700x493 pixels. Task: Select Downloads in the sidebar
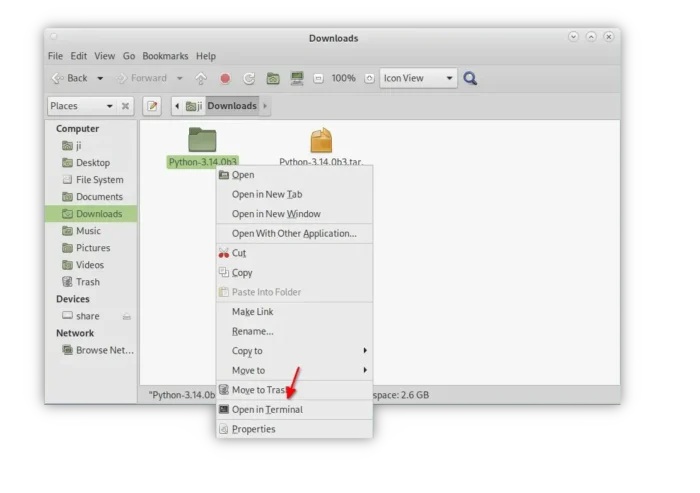(x=91, y=213)
